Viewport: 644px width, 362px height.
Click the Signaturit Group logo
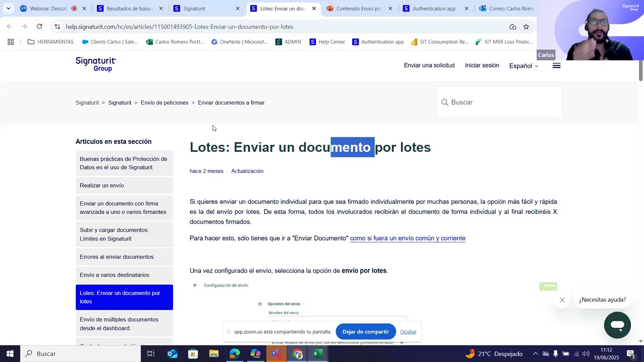click(96, 64)
